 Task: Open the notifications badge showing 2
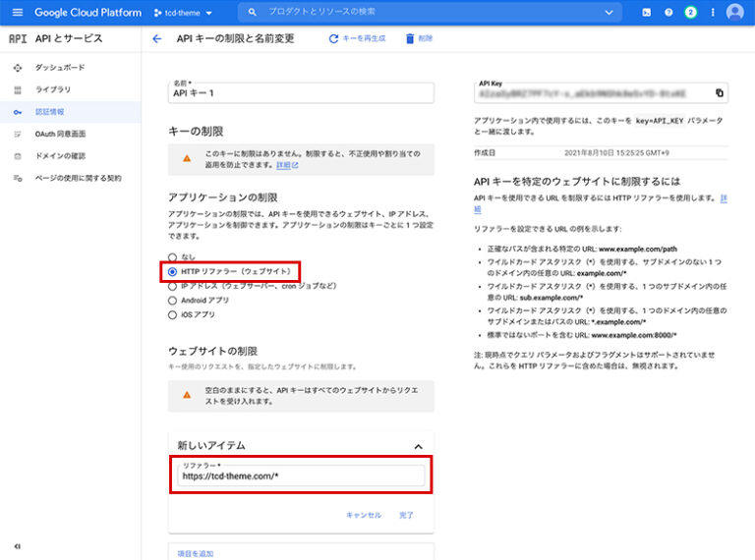coord(690,13)
